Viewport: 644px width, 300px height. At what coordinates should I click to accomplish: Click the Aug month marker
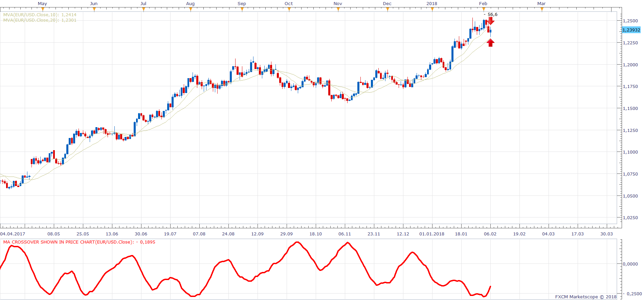point(191,4)
